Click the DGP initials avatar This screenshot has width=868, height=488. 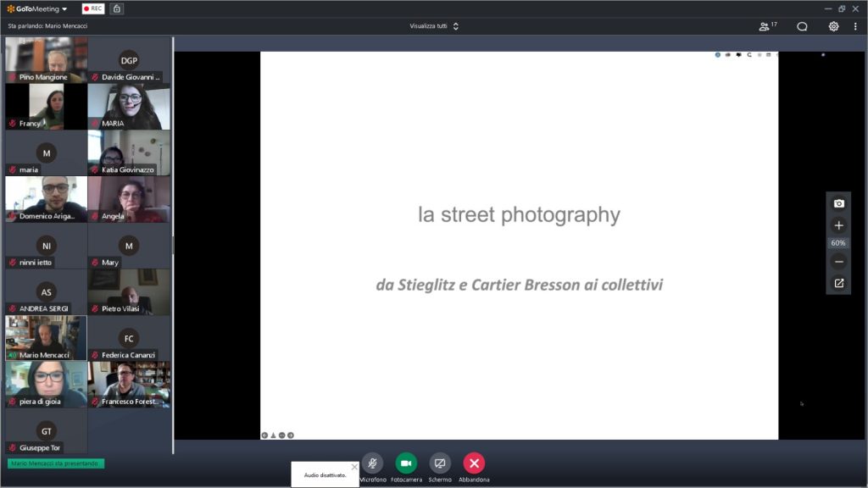click(x=129, y=60)
